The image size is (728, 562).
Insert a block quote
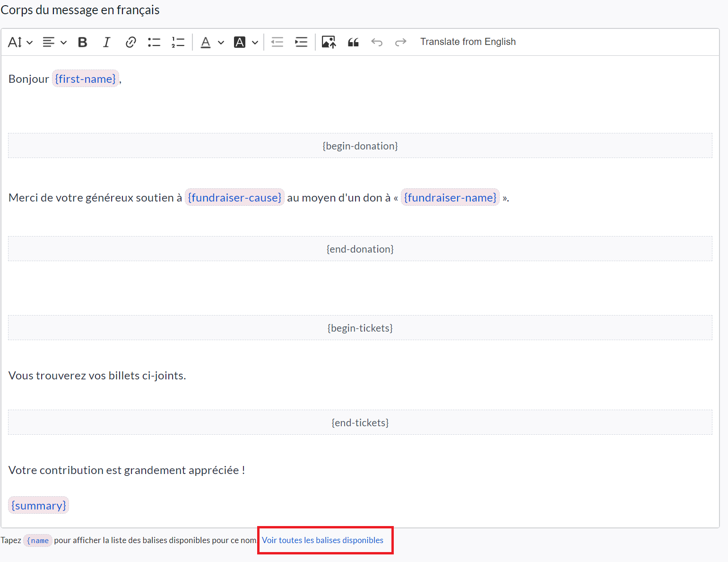[353, 42]
